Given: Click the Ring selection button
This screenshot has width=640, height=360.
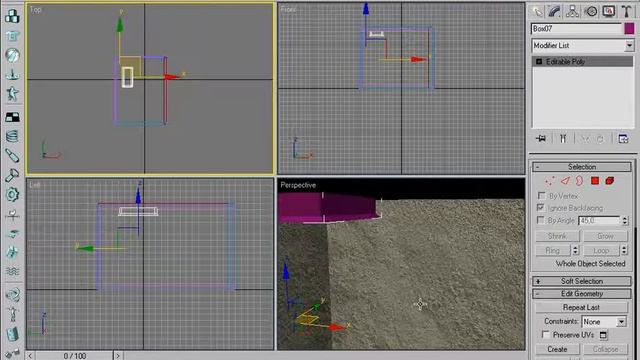Looking at the screenshot, I should click(x=553, y=250).
